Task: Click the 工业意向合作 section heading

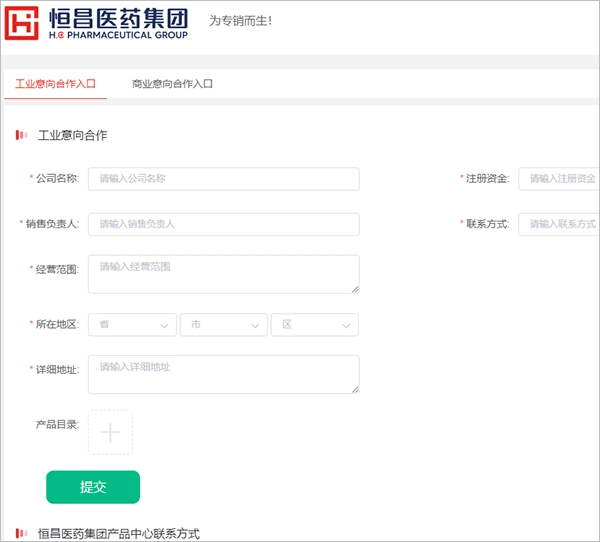Action: tap(72, 135)
